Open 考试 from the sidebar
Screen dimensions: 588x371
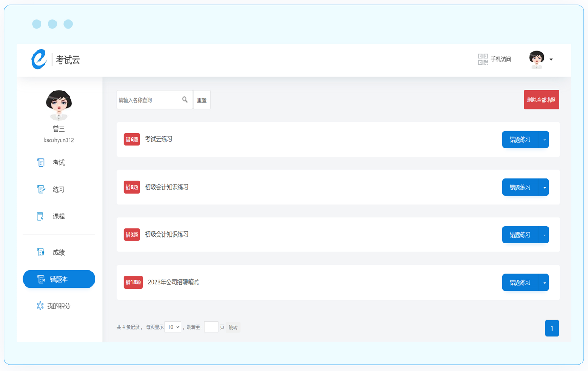click(x=58, y=163)
